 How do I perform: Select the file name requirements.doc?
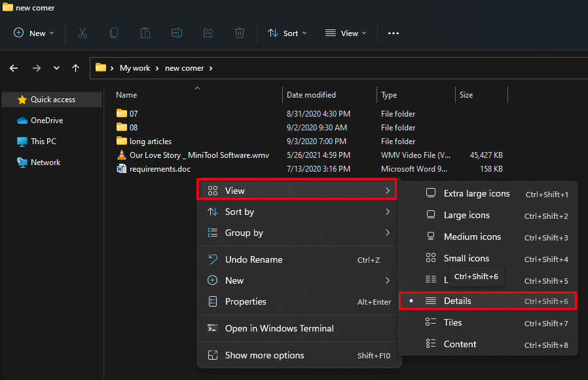[160, 169]
